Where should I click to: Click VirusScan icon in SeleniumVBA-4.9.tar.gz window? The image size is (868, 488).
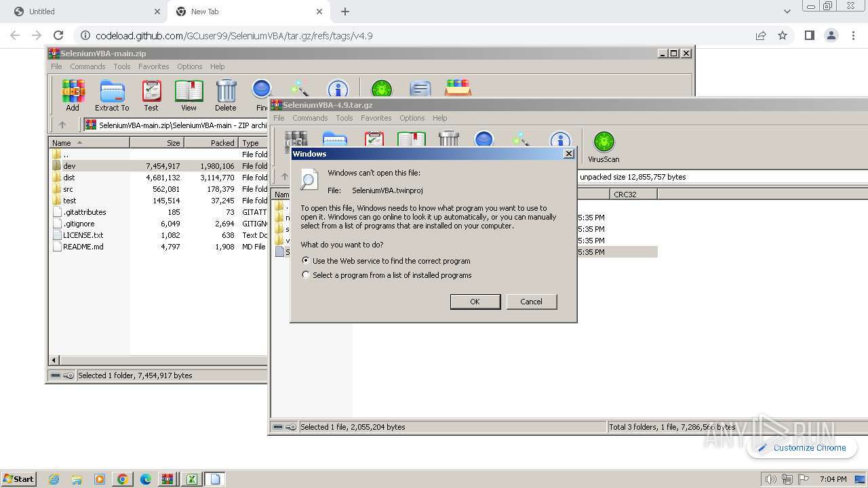click(604, 147)
